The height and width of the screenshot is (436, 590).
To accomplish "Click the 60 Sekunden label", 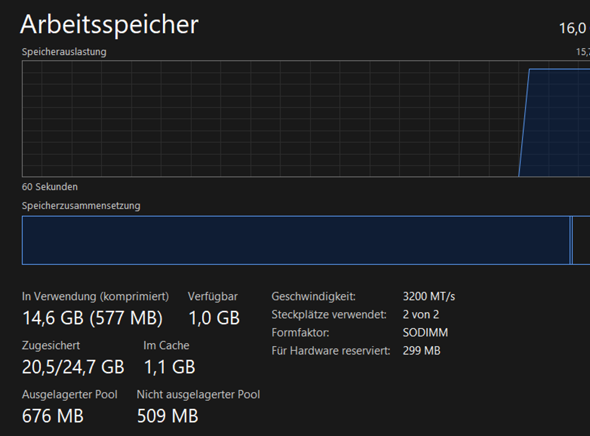I will point(50,187).
